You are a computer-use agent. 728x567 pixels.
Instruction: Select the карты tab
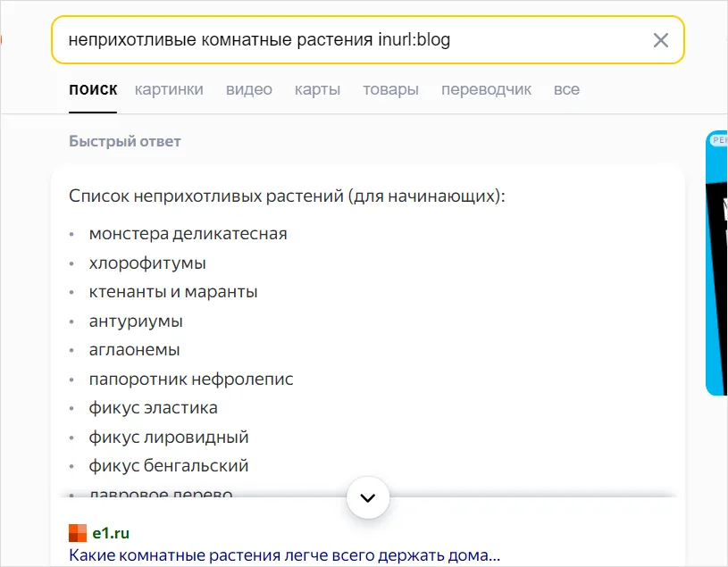point(317,89)
